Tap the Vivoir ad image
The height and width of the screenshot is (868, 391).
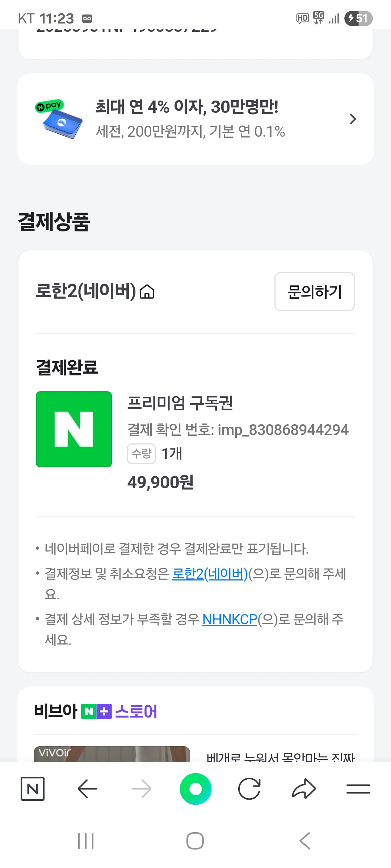tap(112, 754)
